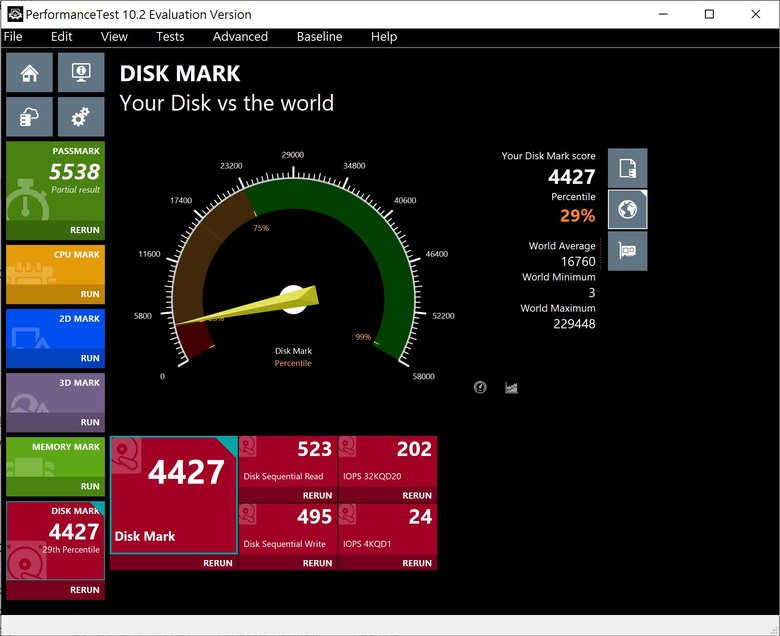The height and width of the screenshot is (636, 780).
Task: Click the orange 29% percentile value
Action: (x=578, y=216)
